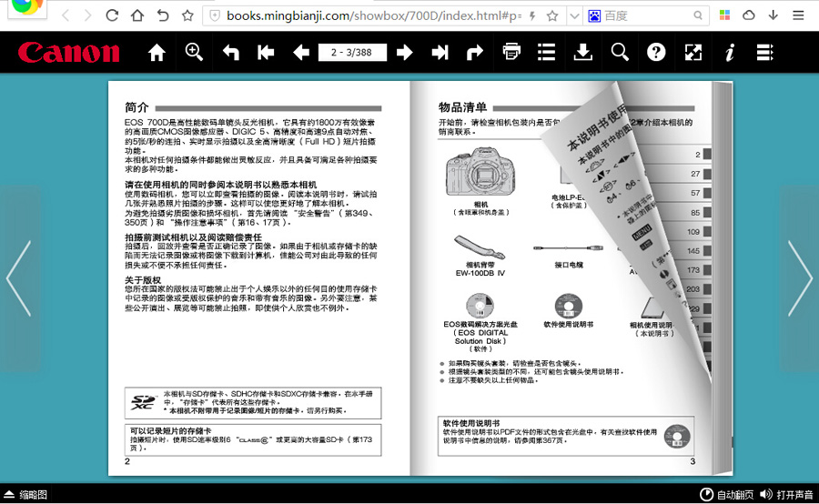Open the lined menu icon right of the info icon

[x=764, y=52]
